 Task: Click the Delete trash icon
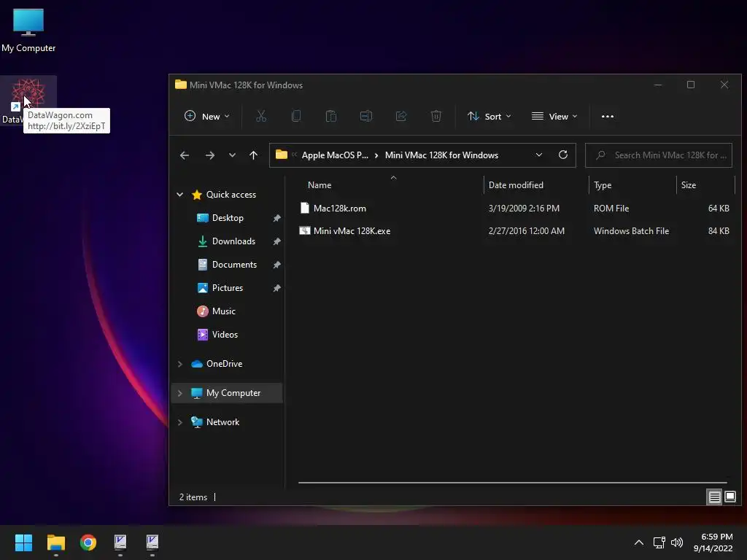coord(436,116)
